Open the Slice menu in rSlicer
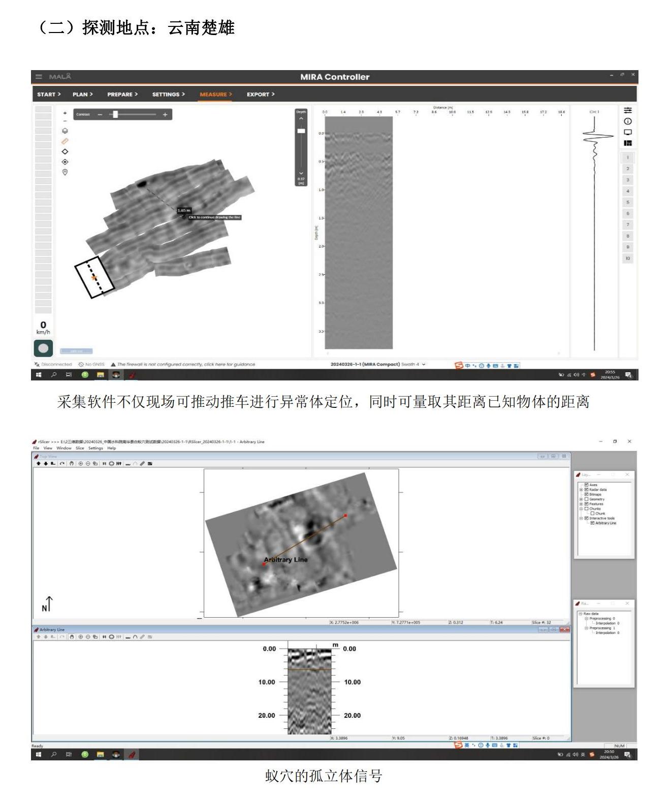Image resolution: width=672 pixels, height=800 pixels. (x=80, y=448)
